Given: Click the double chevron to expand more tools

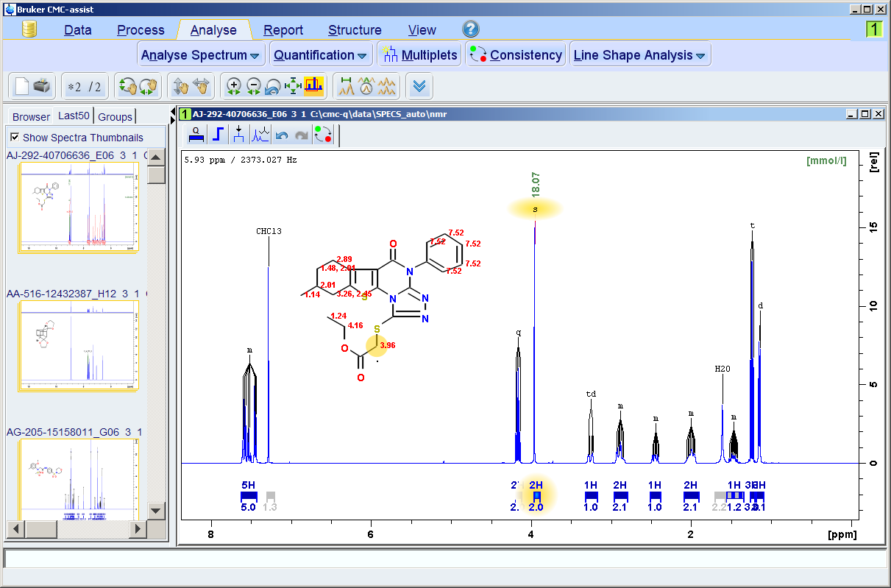Looking at the screenshot, I should pyautogui.click(x=420, y=85).
